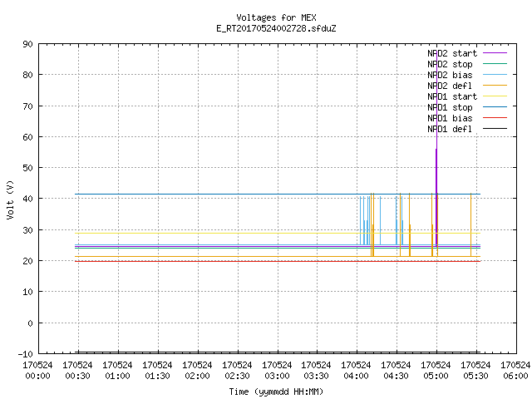Click the y-axis tick label 60
The height and width of the screenshot is (399, 532).
coord(27,137)
